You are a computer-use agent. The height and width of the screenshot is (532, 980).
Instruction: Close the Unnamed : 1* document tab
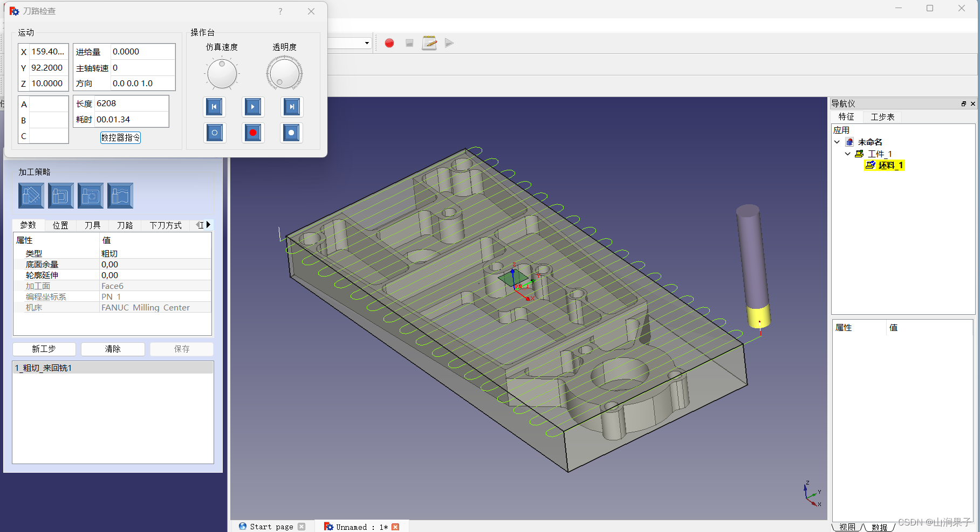coord(395,527)
